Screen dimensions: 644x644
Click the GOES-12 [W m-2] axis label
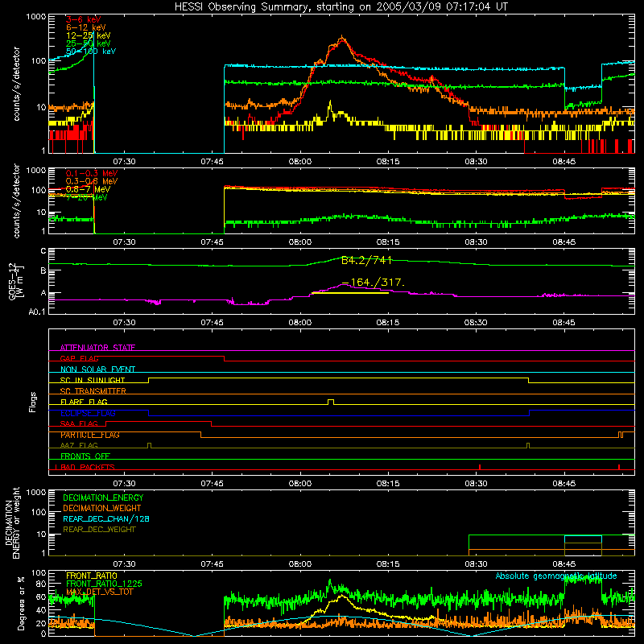14,281
